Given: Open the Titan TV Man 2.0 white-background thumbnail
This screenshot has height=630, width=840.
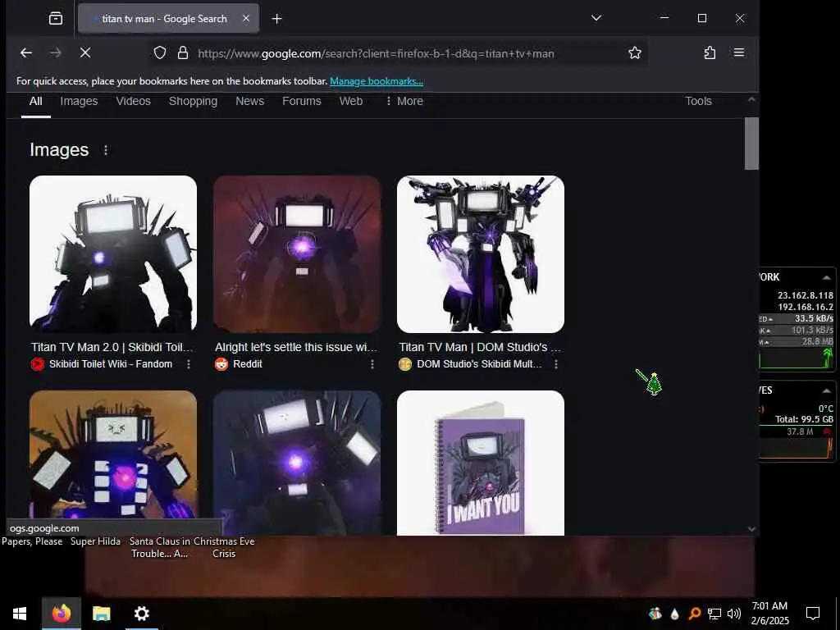Looking at the screenshot, I should pos(113,254).
